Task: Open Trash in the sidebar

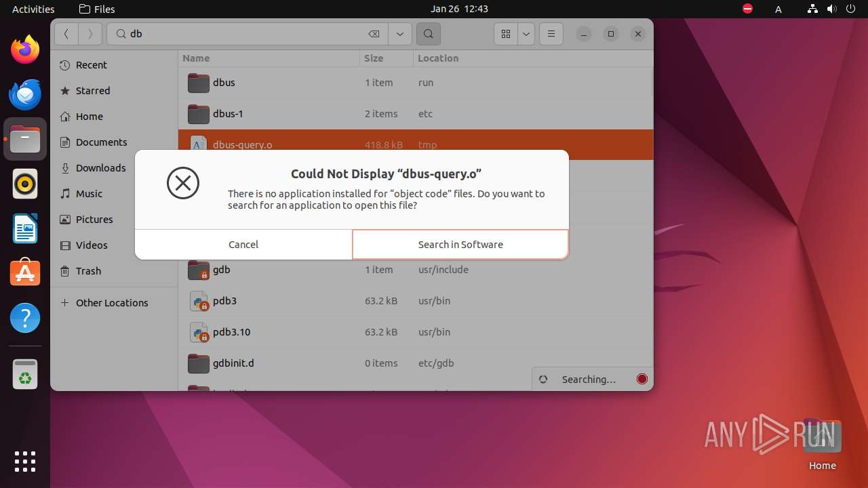Action: tap(114, 271)
